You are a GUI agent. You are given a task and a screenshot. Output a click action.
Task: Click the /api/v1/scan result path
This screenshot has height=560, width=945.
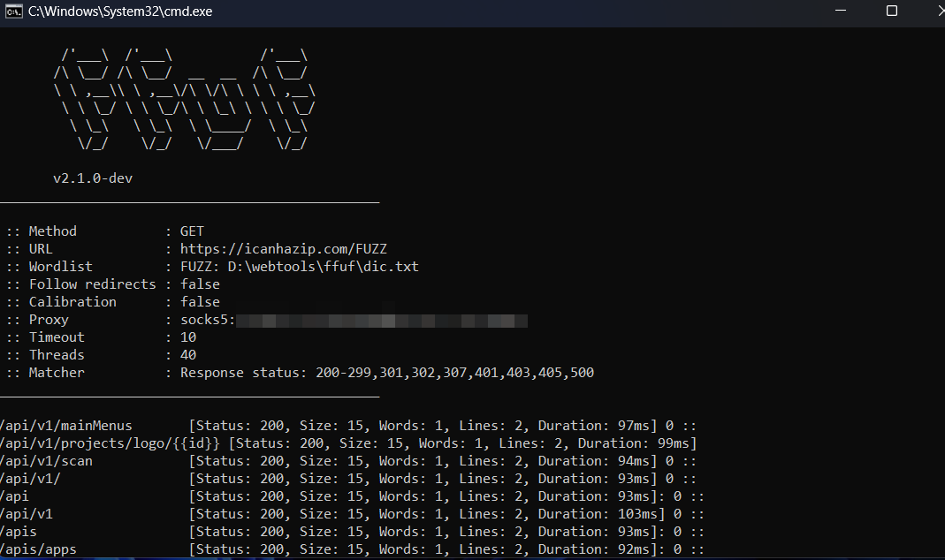pos(46,461)
